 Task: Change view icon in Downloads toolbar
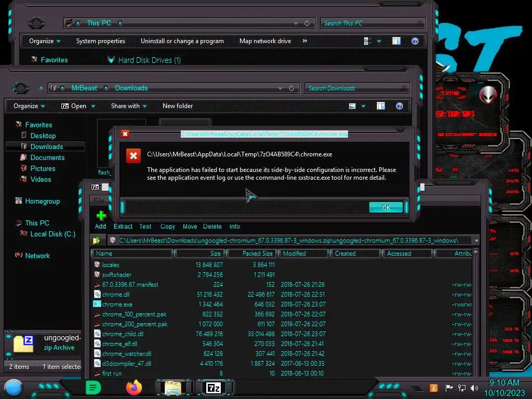point(352,106)
